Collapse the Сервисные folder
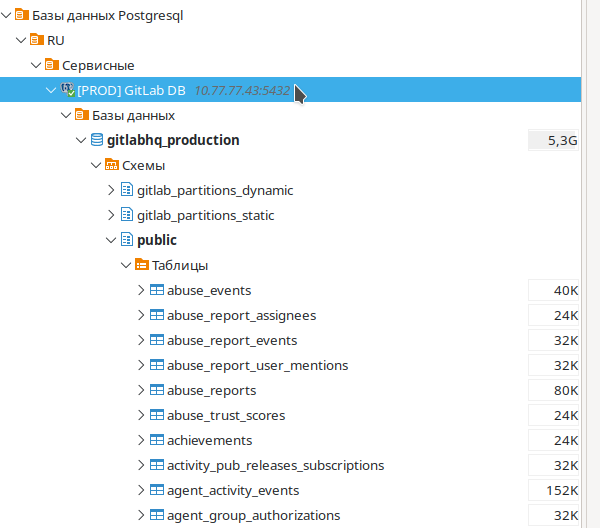 point(36,65)
